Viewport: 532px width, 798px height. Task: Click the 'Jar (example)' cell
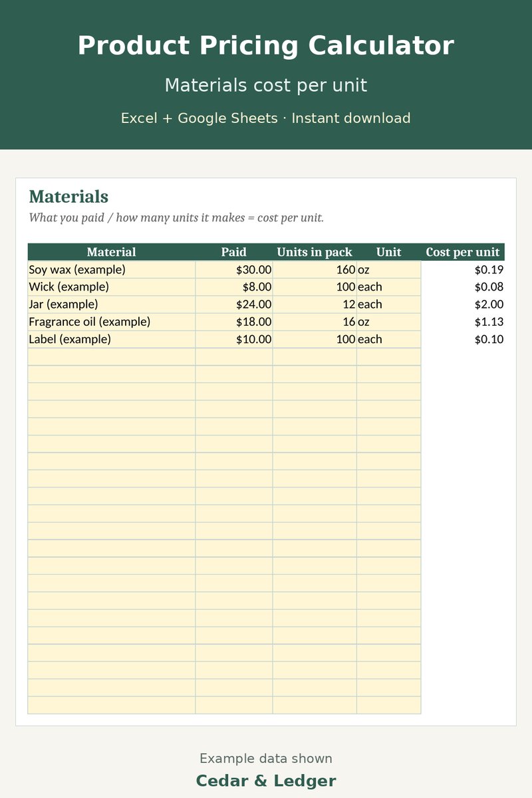coord(112,305)
